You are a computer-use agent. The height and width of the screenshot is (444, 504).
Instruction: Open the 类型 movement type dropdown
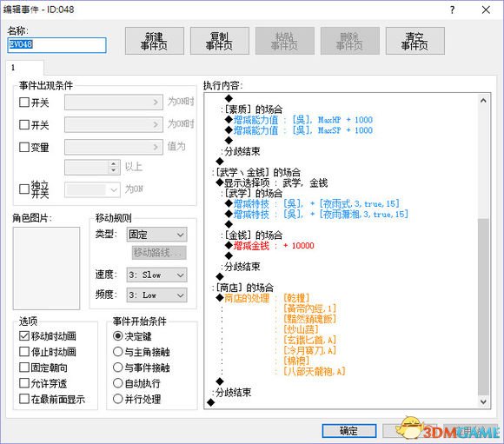click(x=157, y=235)
